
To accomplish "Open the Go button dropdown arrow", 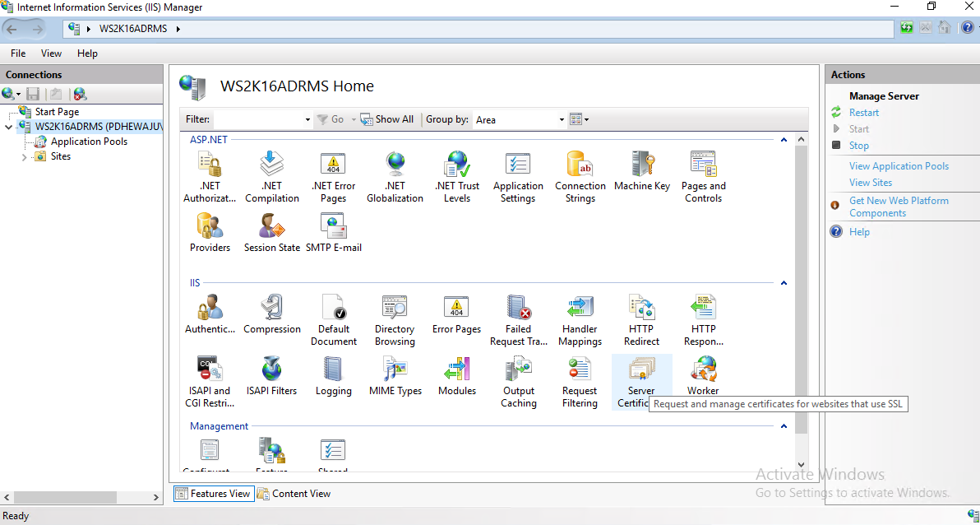I will coord(354,119).
